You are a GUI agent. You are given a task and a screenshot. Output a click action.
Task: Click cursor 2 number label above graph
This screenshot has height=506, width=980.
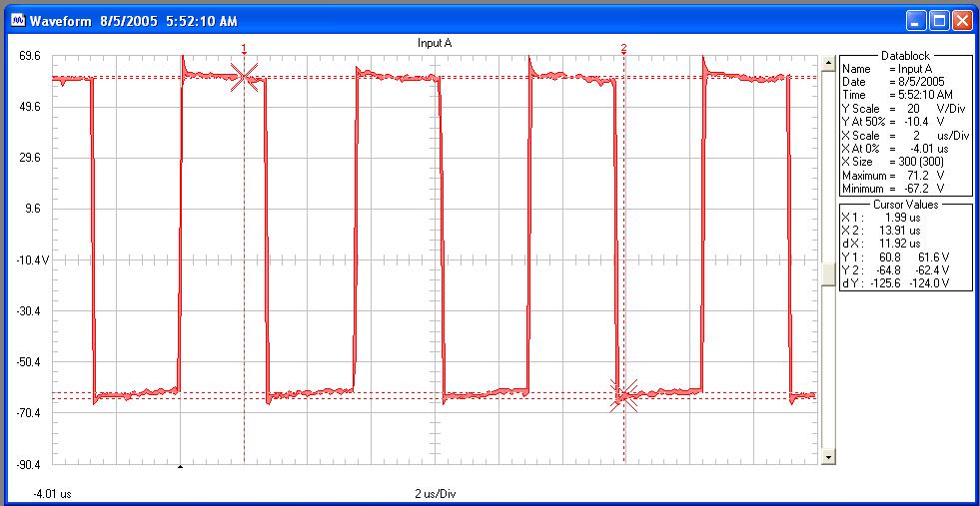pyautogui.click(x=623, y=48)
